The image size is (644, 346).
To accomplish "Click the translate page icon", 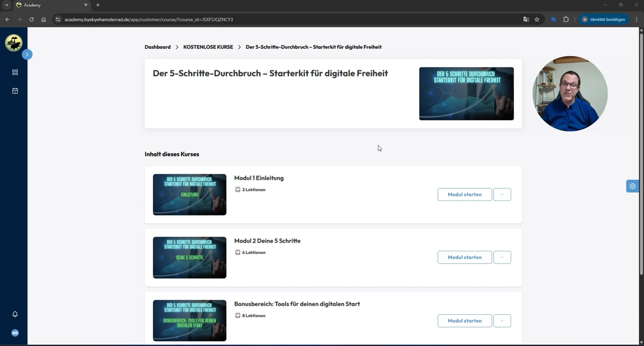I will [x=526, y=20].
